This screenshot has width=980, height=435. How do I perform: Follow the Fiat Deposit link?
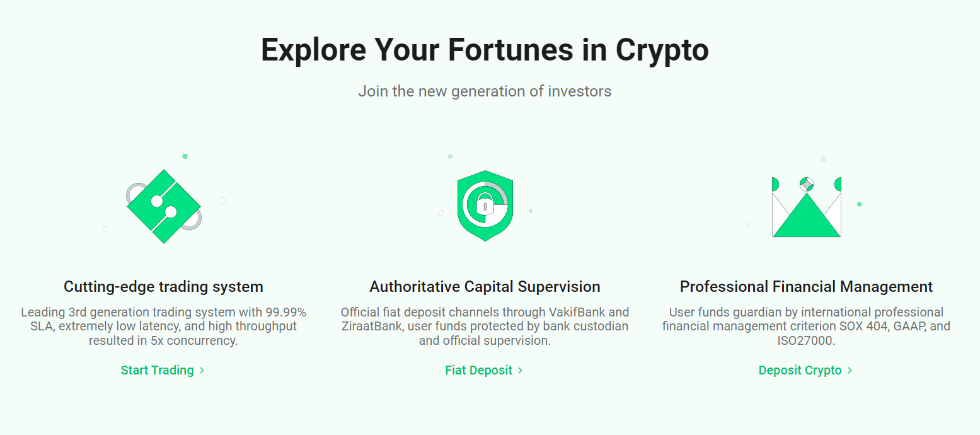(x=479, y=371)
